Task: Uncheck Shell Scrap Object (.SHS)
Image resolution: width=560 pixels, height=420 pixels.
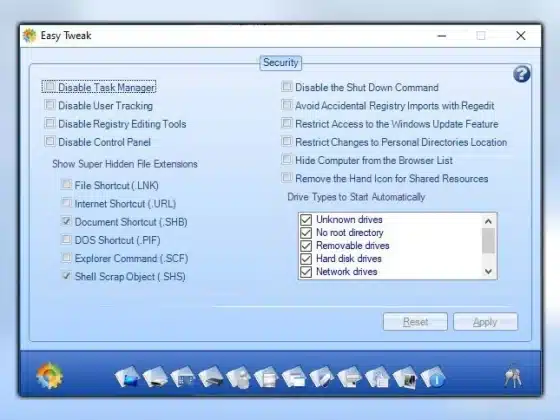Action: pos(66,276)
